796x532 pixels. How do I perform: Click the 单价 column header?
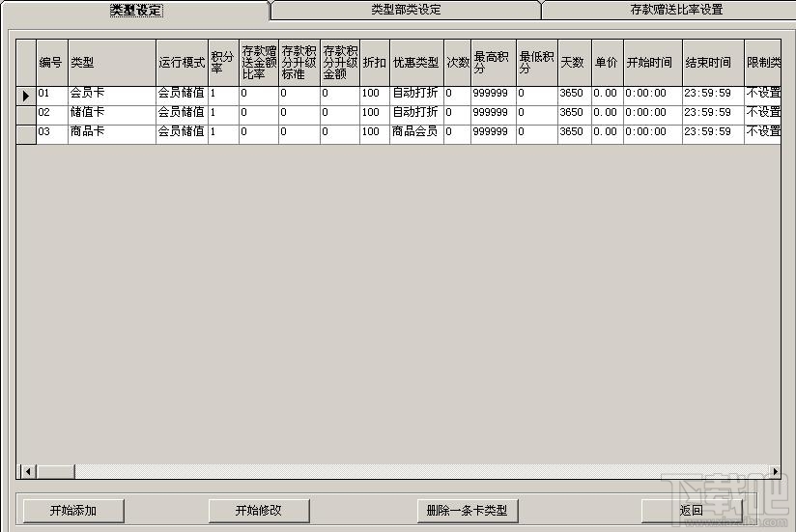coord(608,63)
